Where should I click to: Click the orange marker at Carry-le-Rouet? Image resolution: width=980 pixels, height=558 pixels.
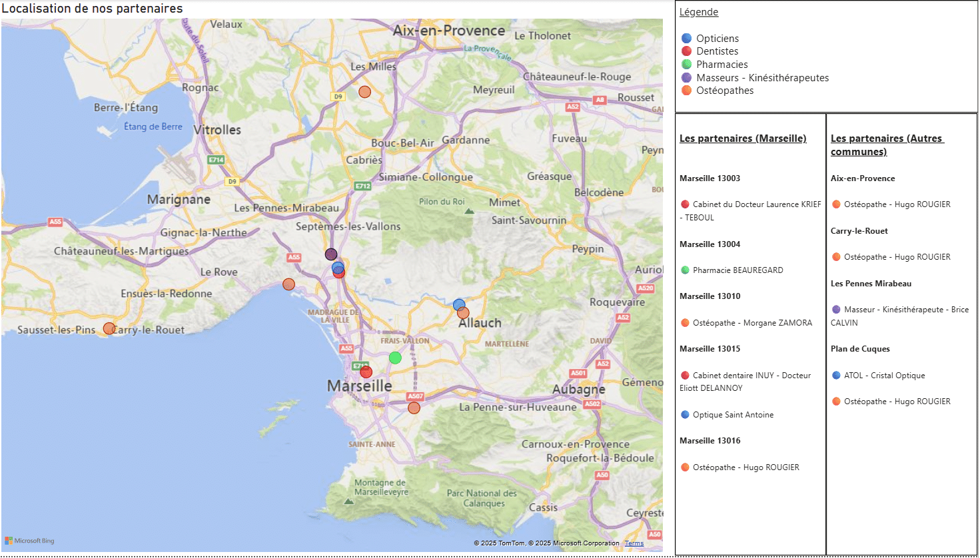pos(109,328)
